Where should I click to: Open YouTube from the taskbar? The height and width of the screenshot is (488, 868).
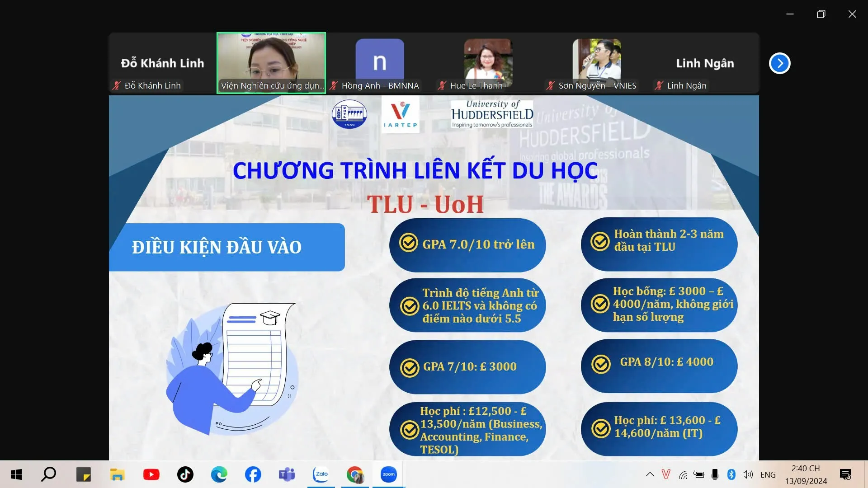(x=151, y=474)
